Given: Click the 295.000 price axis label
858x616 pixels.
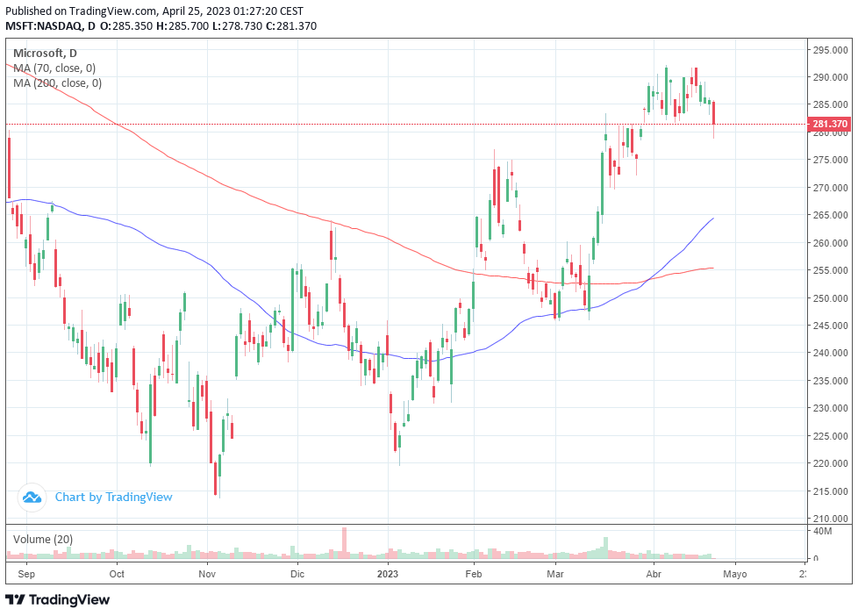Looking at the screenshot, I should [x=830, y=50].
